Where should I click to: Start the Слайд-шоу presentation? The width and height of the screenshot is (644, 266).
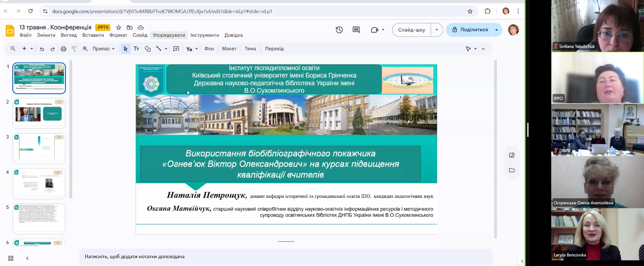(411, 30)
